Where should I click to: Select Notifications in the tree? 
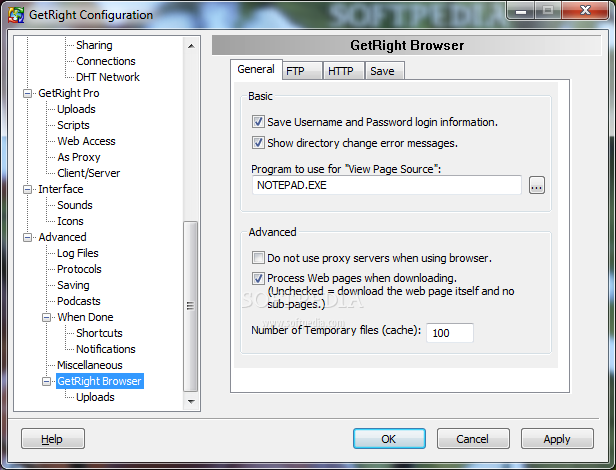105,349
